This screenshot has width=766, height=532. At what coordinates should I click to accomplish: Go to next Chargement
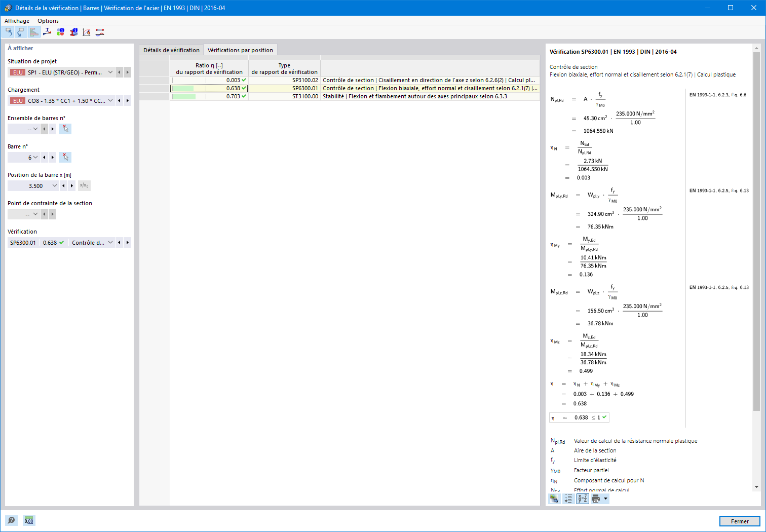coord(127,101)
